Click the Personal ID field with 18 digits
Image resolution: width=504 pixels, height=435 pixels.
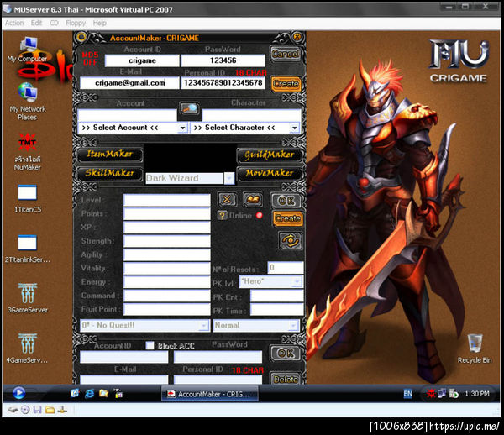coord(223,83)
